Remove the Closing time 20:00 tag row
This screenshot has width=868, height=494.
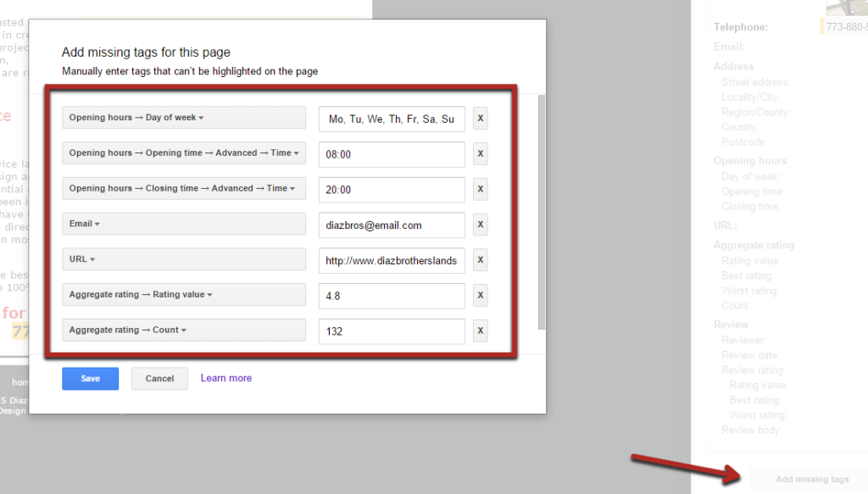(480, 189)
